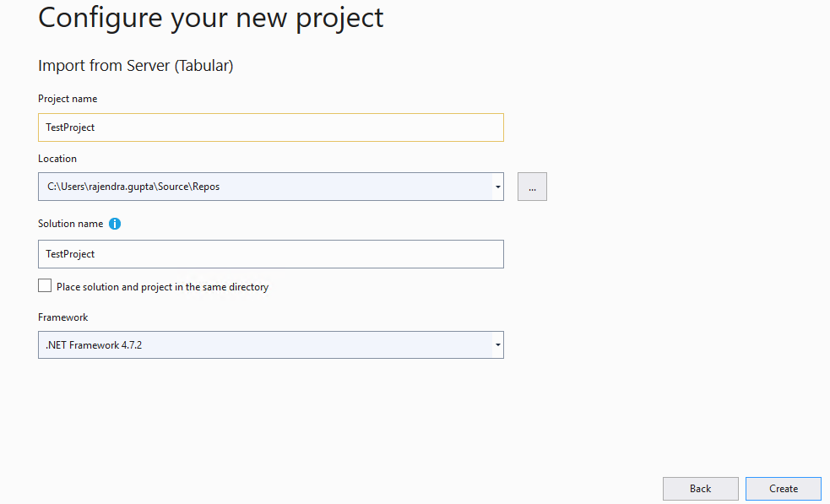Viewport: 830px width, 504px height.
Task: Check the same-directory solution checkbox
Action: click(45, 286)
